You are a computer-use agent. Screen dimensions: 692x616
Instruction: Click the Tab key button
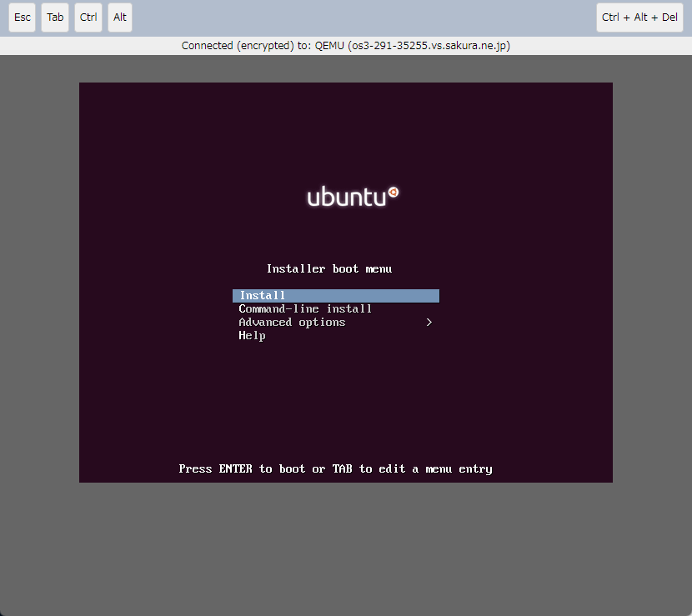coord(55,18)
